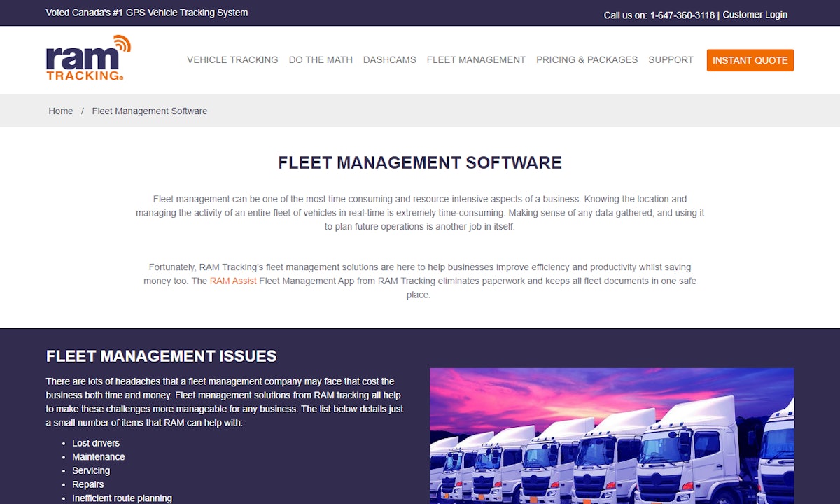The height and width of the screenshot is (504, 840).
Task: Click the Lost drivers bullet item
Action: coord(96,443)
